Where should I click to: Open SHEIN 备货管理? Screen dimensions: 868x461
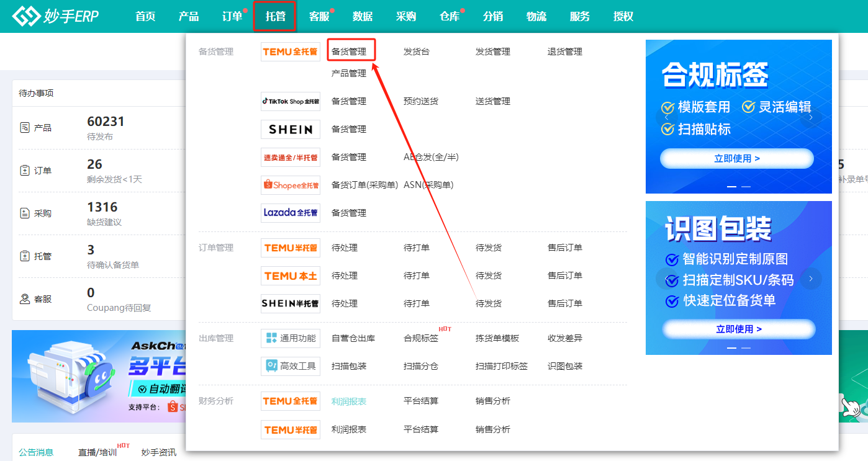tap(349, 129)
